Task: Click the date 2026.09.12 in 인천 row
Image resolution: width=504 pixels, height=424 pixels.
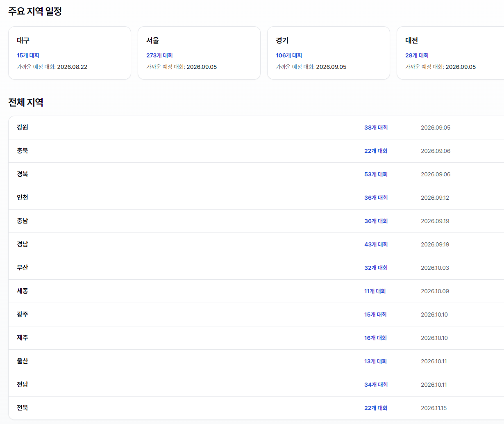Action: pos(435,198)
